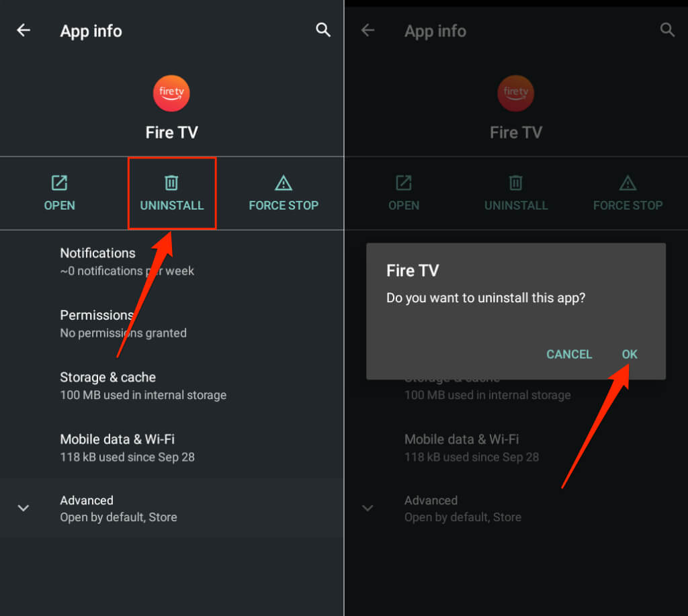Tap the red-outlined UNINSTALL trash icon
Screen dimensions: 688x616
171,183
